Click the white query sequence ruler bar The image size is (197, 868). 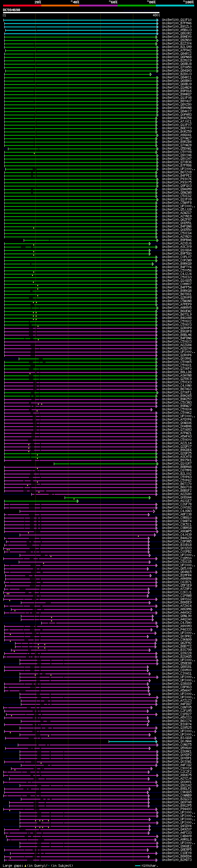pyautogui.click(x=81, y=13)
